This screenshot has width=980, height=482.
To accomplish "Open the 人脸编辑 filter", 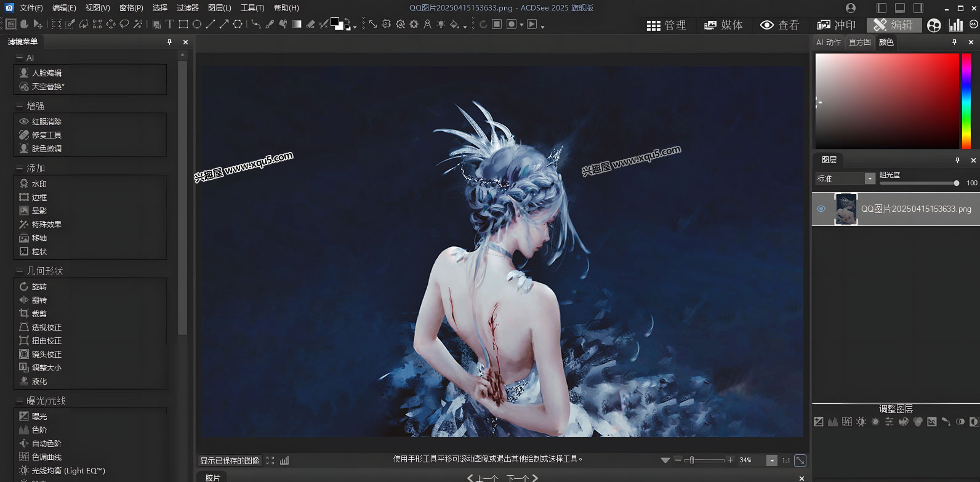I will 47,73.
